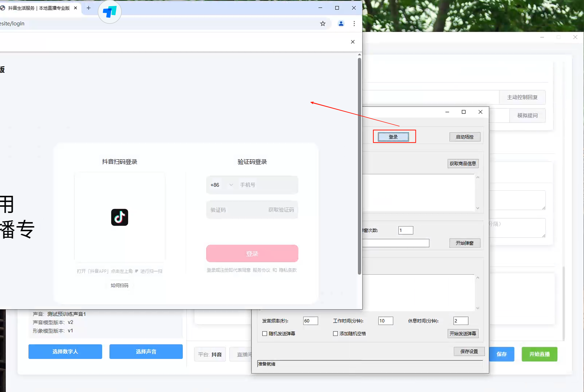The height and width of the screenshot is (392, 584).
Task: Click the 声音模型版本: v2 text
Action: (x=53, y=322)
